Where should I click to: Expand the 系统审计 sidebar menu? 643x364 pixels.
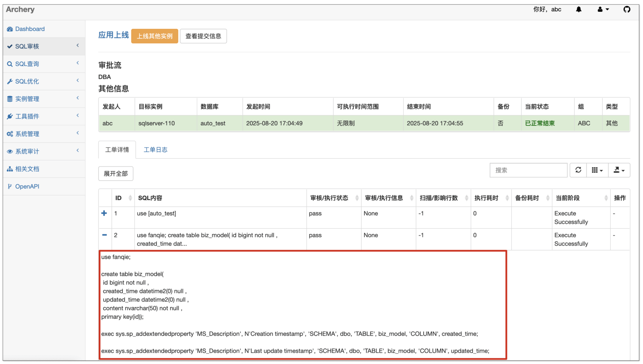[x=44, y=151]
